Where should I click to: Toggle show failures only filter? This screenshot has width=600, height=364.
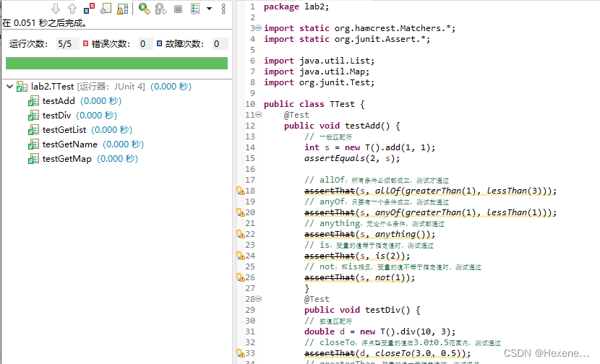pyautogui.click(x=89, y=9)
